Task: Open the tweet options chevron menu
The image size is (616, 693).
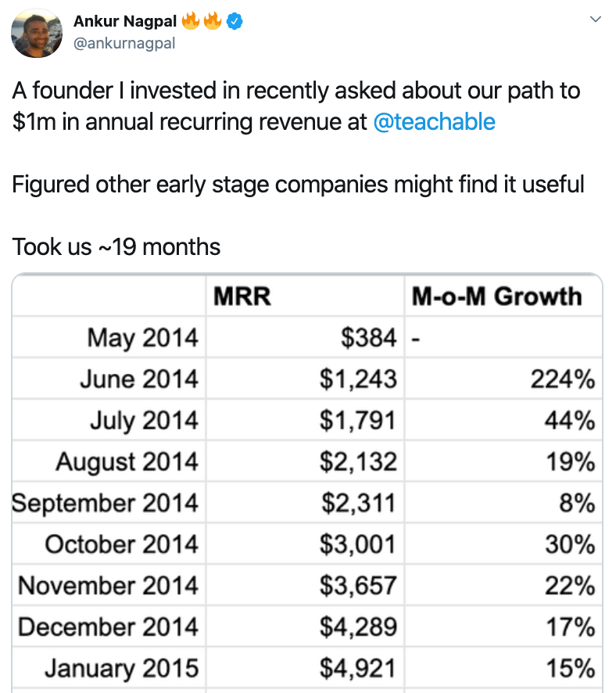Action: tap(595, 19)
